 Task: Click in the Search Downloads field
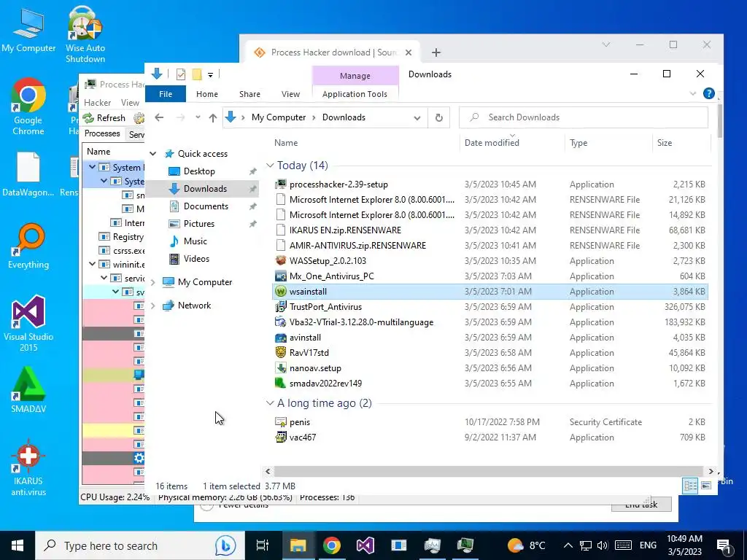pos(584,117)
